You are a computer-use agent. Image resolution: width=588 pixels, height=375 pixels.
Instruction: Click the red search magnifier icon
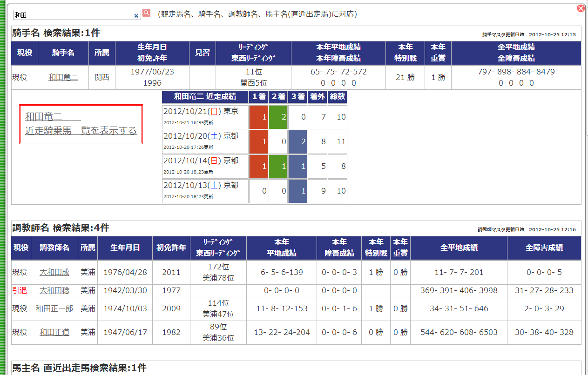[146, 13]
